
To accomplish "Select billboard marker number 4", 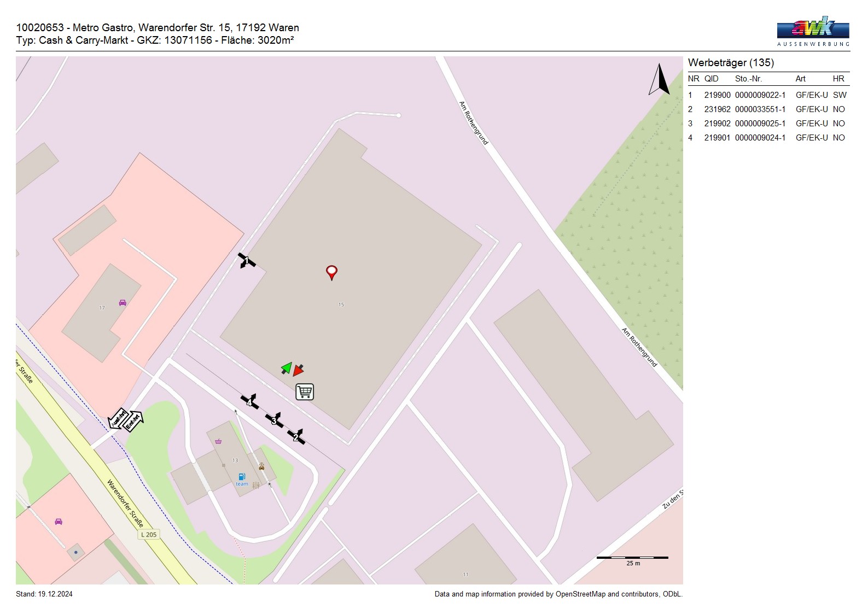I will click(x=249, y=402).
